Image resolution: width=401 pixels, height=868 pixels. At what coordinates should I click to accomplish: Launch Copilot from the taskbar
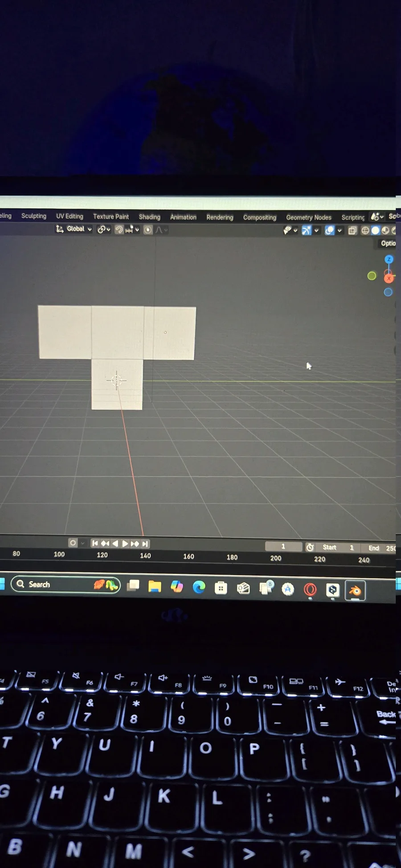(177, 587)
